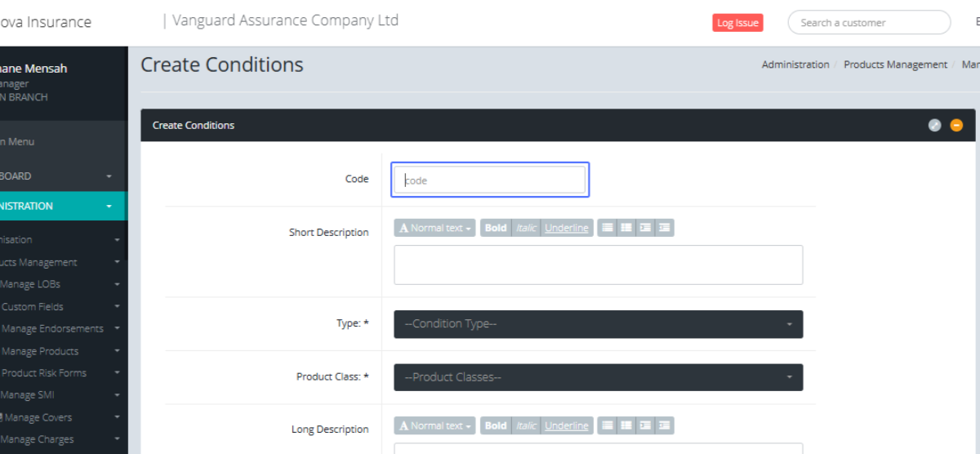Viewport: 980px width, 454px height.
Task: Follow the Products Management breadcrumb link
Action: click(895, 65)
